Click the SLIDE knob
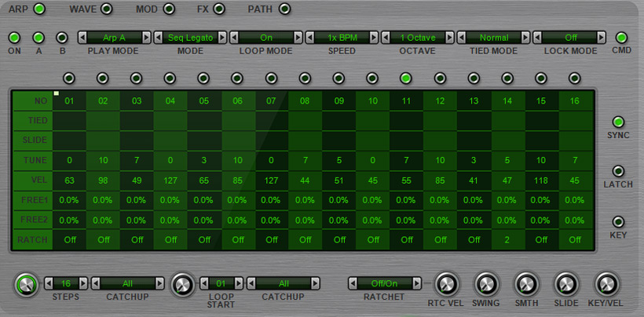 (566, 283)
